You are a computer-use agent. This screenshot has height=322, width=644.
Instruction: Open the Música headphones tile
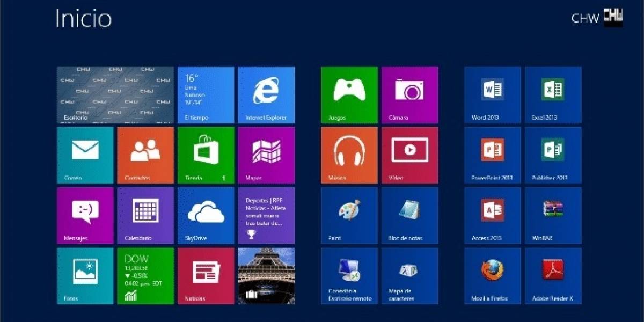pos(349,155)
